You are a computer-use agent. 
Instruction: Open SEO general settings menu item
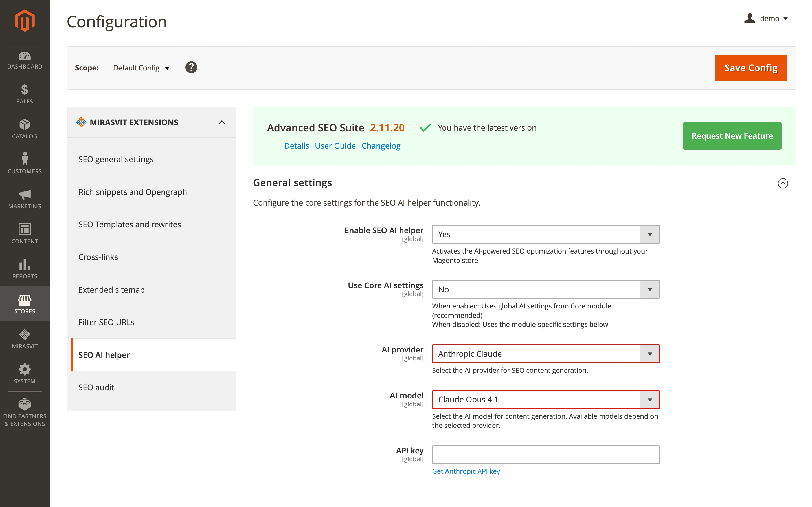[x=115, y=159]
